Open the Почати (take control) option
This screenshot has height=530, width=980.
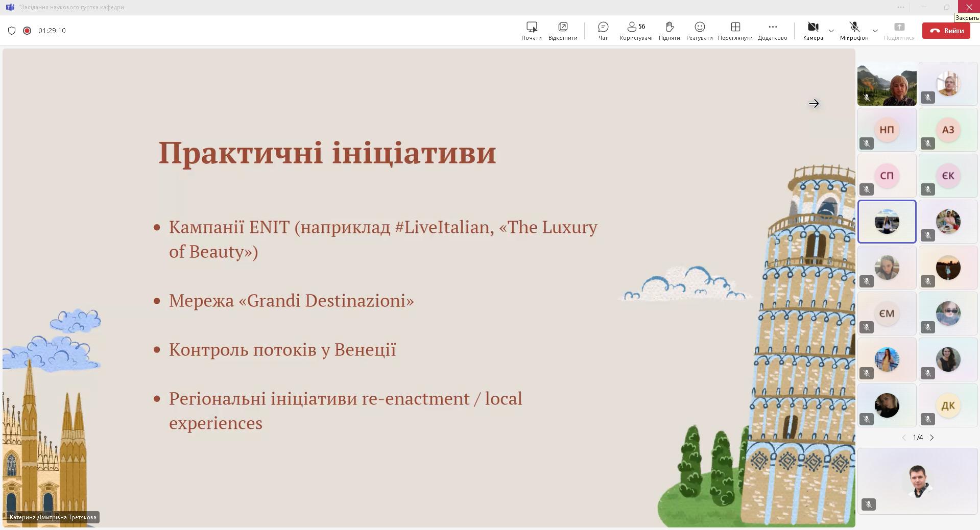(x=531, y=31)
